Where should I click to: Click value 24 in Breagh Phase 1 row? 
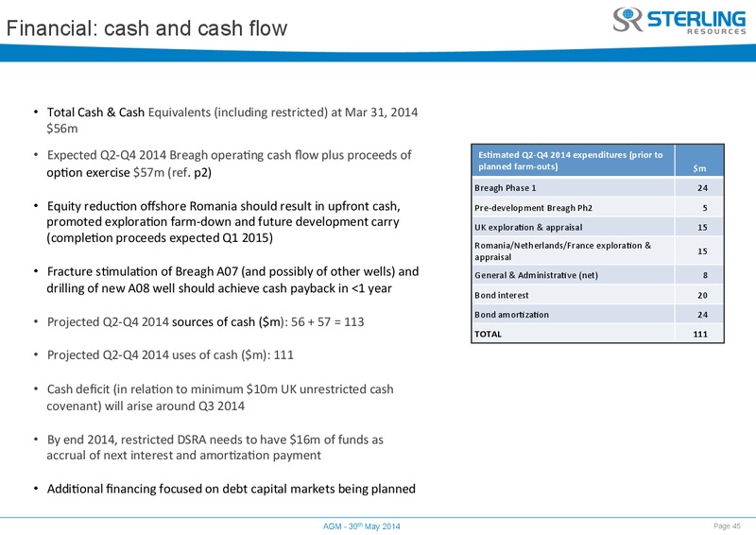point(702,188)
